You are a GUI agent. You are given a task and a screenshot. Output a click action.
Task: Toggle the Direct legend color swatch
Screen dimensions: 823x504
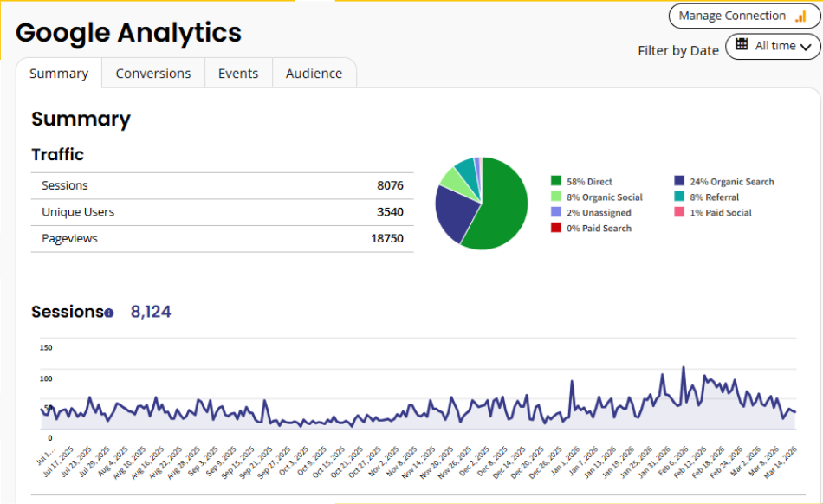click(x=555, y=182)
